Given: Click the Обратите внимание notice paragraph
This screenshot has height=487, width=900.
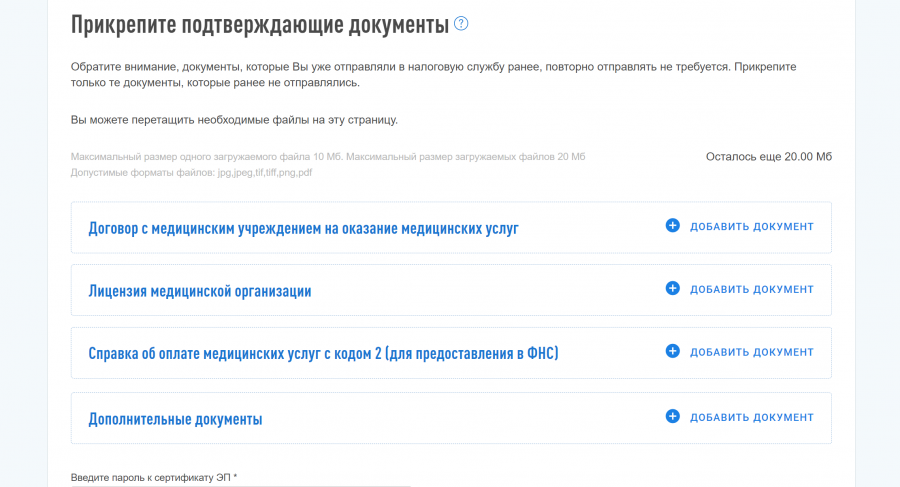Looking at the screenshot, I should (x=433, y=74).
